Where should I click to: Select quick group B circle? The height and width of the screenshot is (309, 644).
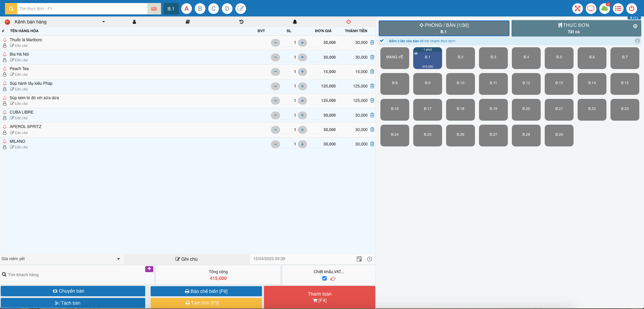point(200,9)
